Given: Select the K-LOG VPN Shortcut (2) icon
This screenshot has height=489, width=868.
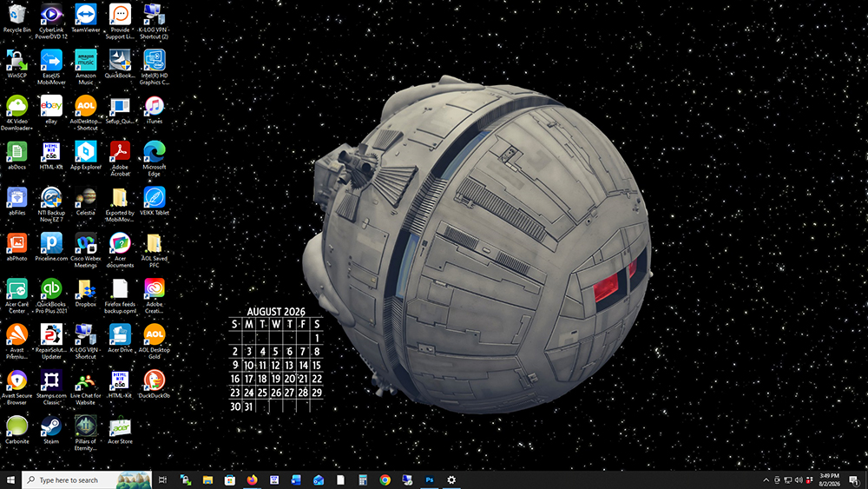Looking at the screenshot, I should 154,22.
